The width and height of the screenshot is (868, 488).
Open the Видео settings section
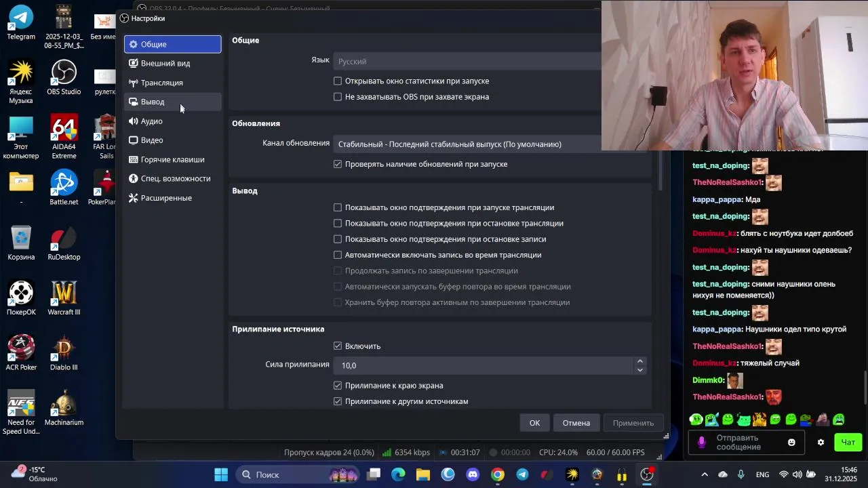pyautogui.click(x=172, y=140)
